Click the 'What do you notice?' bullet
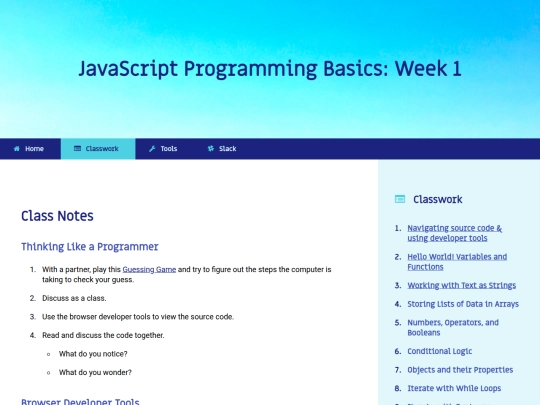The height and width of the screenshot is (405, 540). 93,354
